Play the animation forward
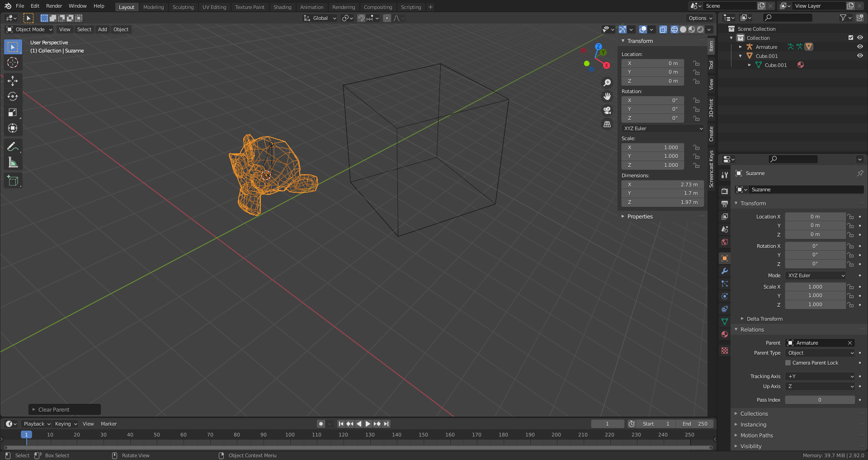The height and width of the screenshot is (460, 868). [x=368, y=424]
